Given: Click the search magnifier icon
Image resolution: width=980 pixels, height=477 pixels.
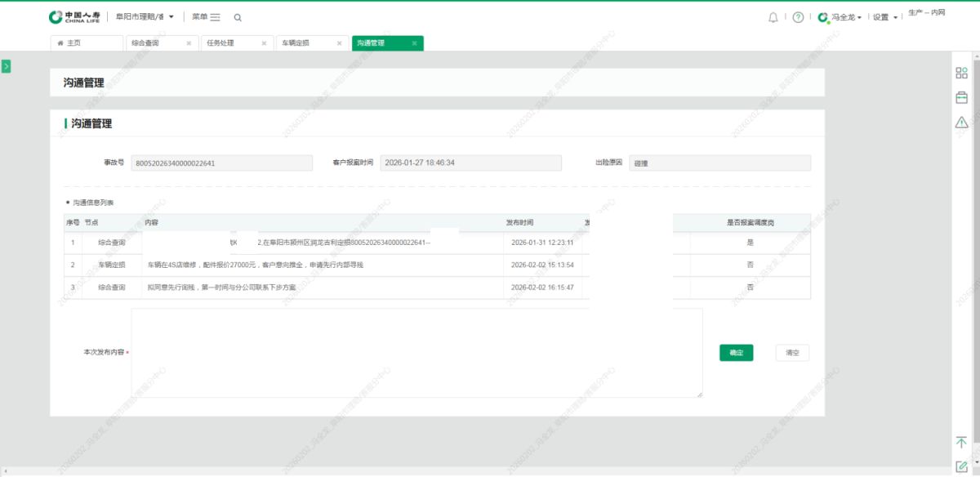Looking at the screenshot, I should pos(238,17).
